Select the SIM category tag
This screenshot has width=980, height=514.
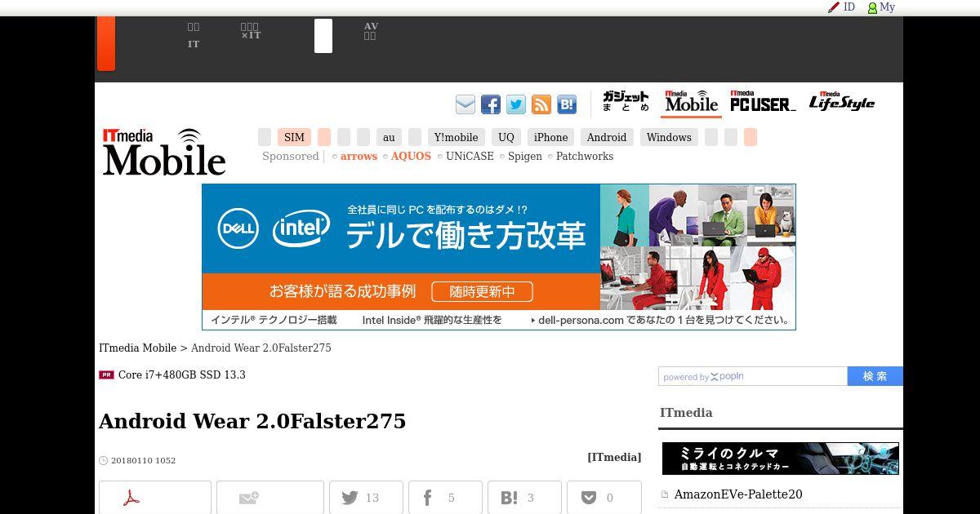tap(294, 137)
